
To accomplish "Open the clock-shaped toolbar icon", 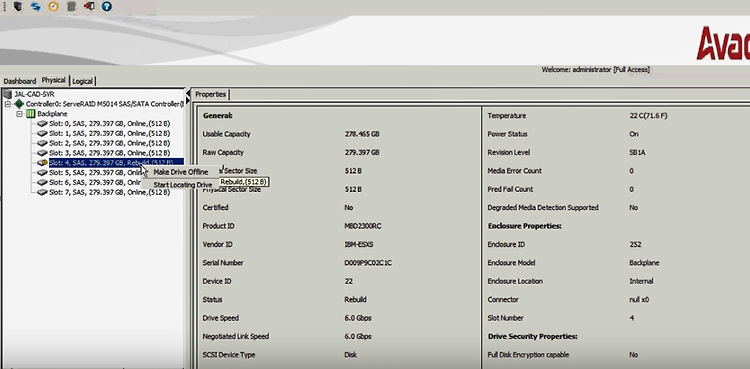I will (53, 6).
